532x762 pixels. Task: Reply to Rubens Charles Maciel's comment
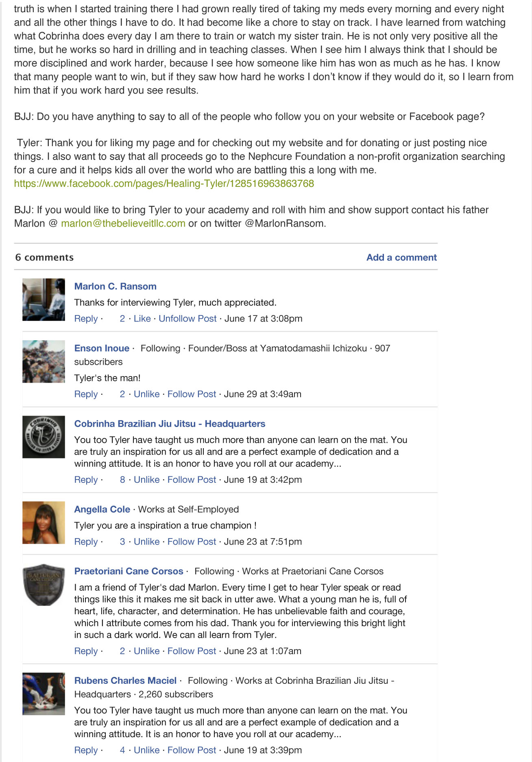click(x=86, y=750)
